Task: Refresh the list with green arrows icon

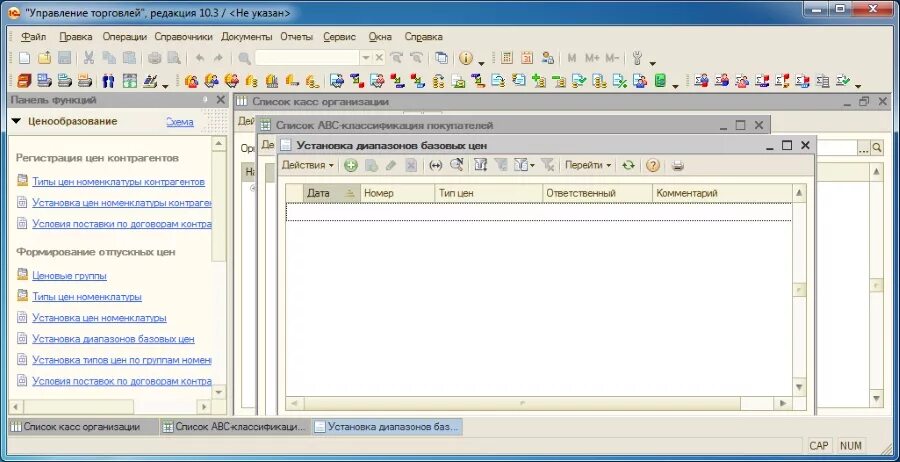Action: 629,165
